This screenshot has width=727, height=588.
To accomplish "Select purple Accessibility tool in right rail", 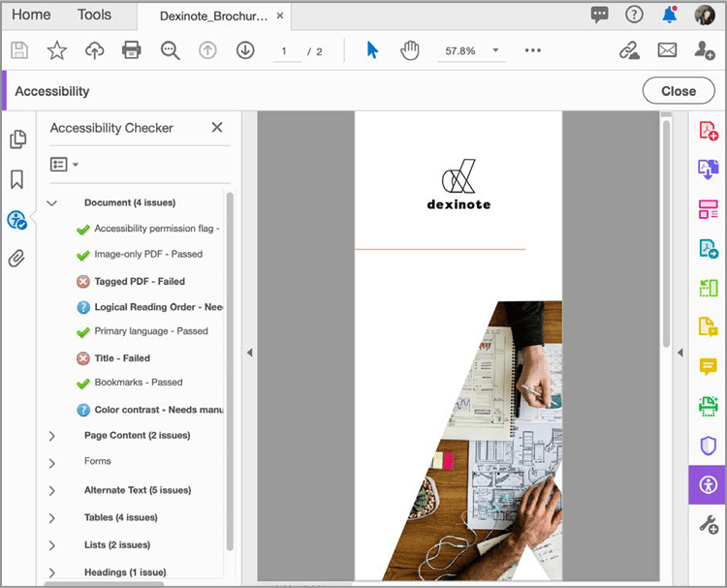I will 708,484.
